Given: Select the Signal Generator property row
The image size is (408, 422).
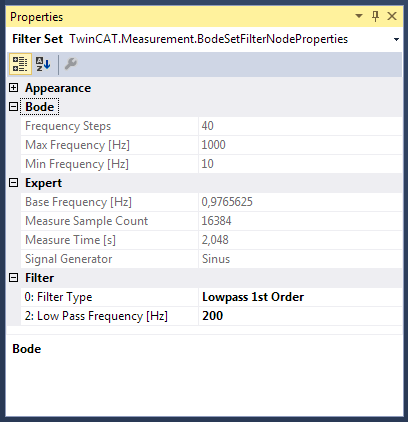Looking at the screenshot, I should (x=211, y=259).
